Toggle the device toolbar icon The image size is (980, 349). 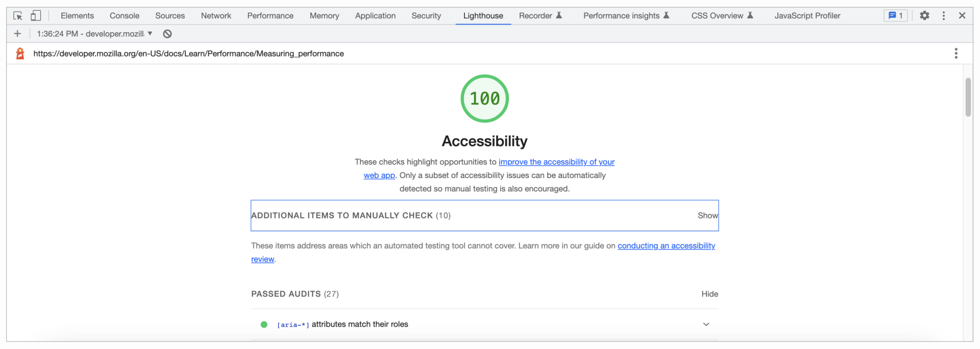[35, 16]
